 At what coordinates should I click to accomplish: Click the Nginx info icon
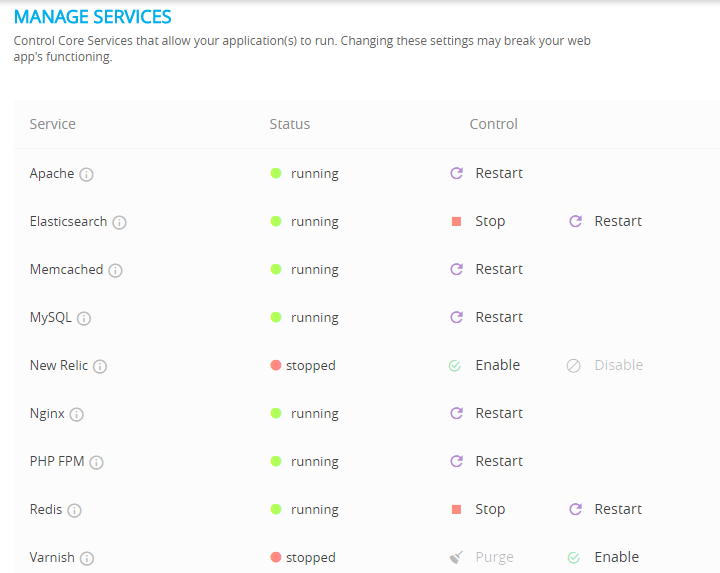coord(77,414)
